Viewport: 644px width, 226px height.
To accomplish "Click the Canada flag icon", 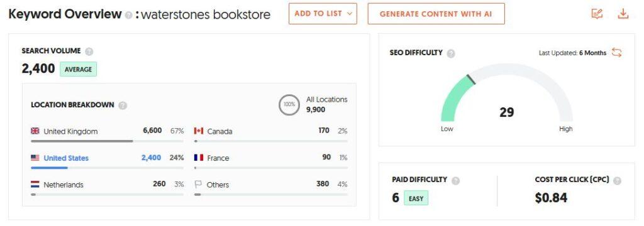I will pos(199,131).
